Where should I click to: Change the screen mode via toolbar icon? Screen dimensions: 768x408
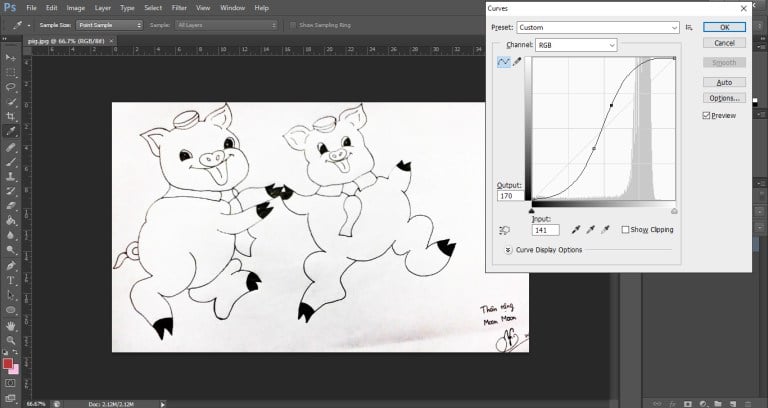coord(10,398)
